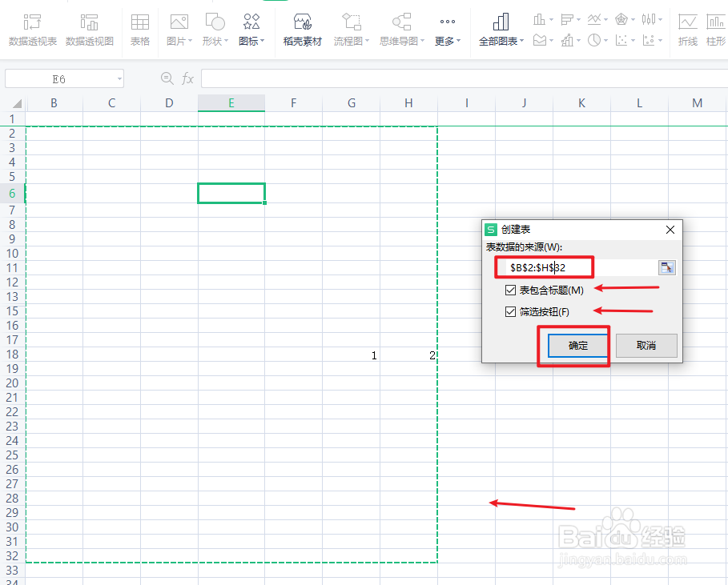Click the formula bar input
Screen dimensions: 728x585
[x=465, y=78]
